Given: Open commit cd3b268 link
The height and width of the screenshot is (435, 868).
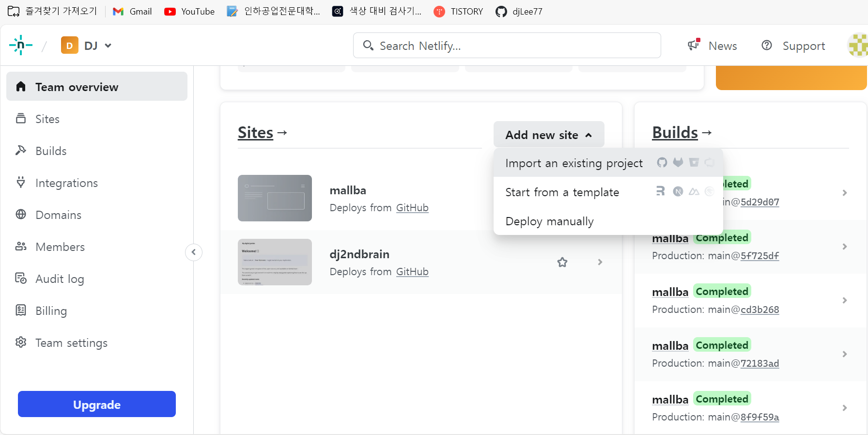Looking at the screenshot, I should (x=759, y=310).
